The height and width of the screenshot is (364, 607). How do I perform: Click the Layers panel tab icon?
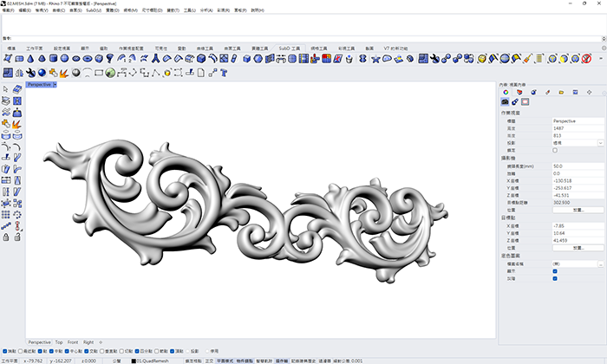(519, 91)
